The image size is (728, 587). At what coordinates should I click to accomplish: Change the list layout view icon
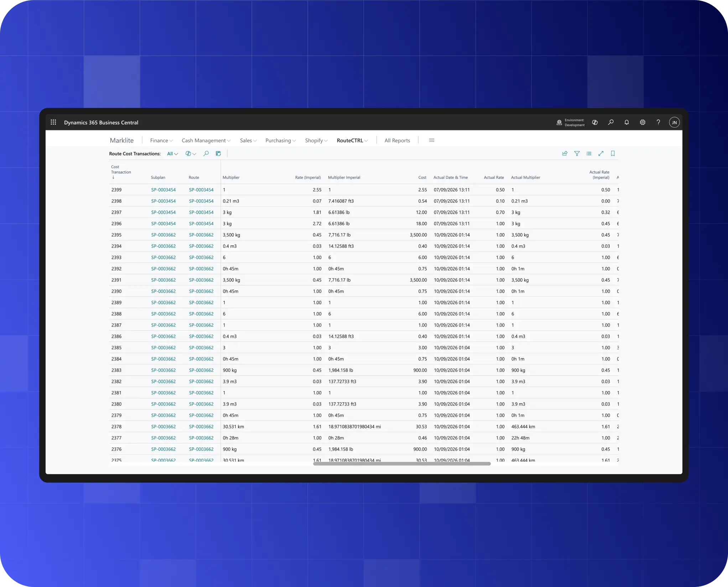pyautogui.click(x=589, y=154)
